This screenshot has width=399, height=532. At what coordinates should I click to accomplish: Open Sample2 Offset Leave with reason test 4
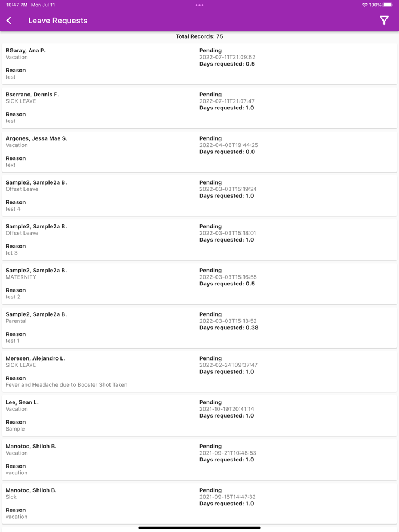199,195
